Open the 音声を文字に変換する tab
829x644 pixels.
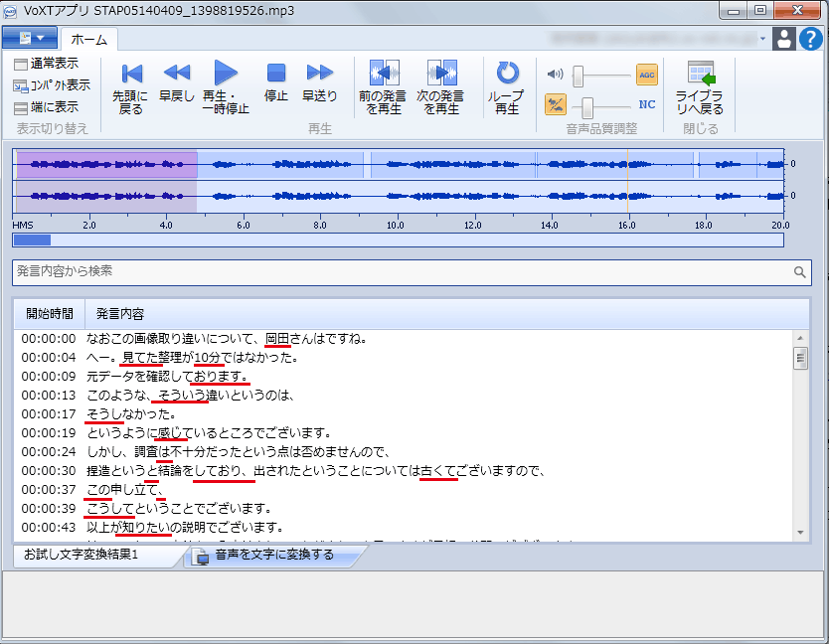coord(273,556)
